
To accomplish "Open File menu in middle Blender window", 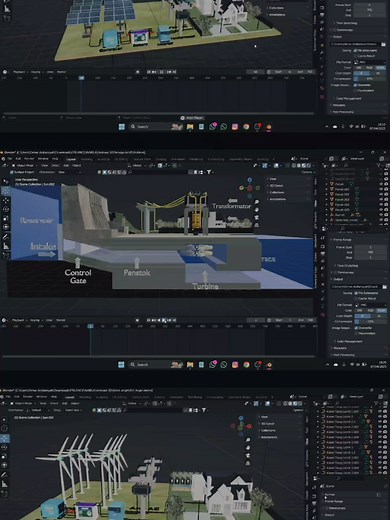I will 10,159.
